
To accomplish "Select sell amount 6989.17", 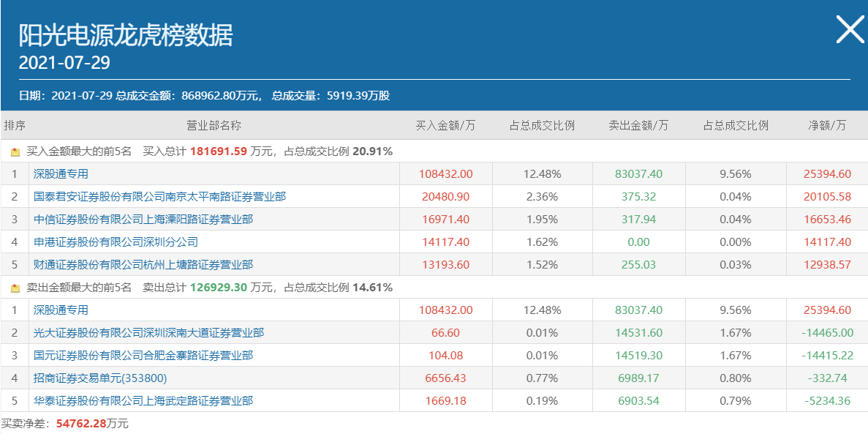I will tap(638, 378).
